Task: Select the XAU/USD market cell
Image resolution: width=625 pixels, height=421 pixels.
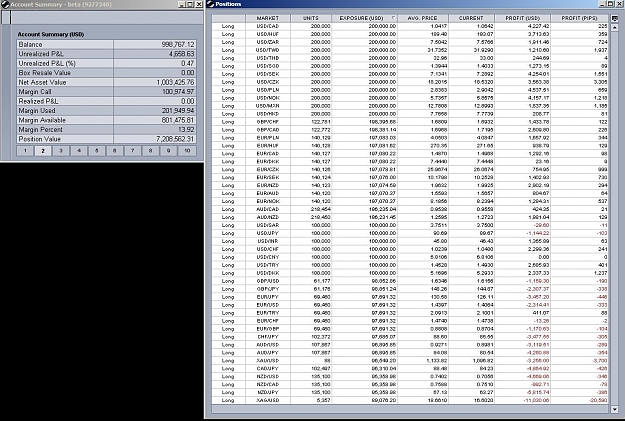Action: click(x=268, y=361)
